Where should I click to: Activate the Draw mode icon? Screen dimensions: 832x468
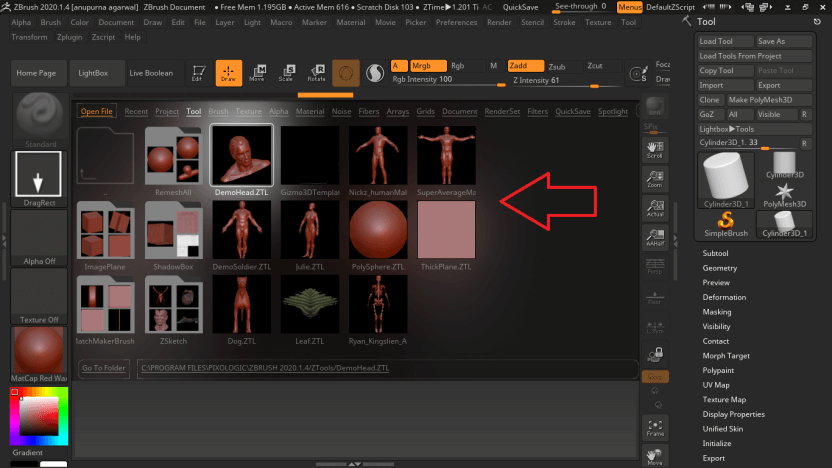point(229,73)
